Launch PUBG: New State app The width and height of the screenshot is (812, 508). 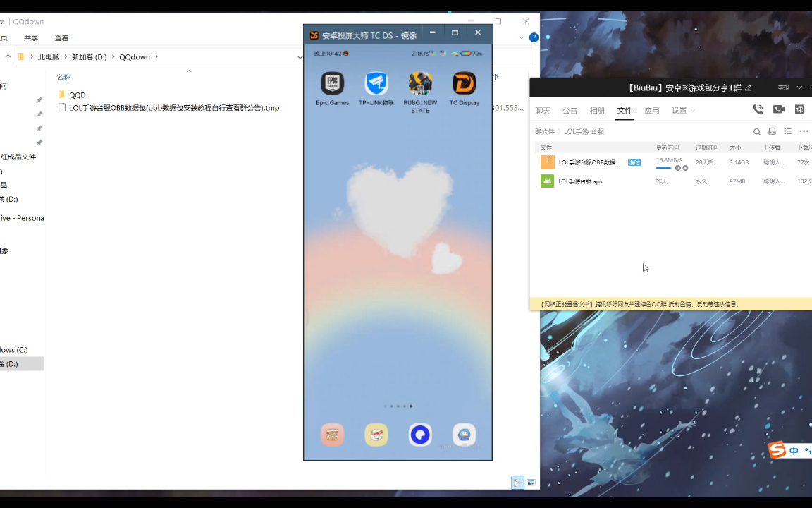[x=420, y=83]
